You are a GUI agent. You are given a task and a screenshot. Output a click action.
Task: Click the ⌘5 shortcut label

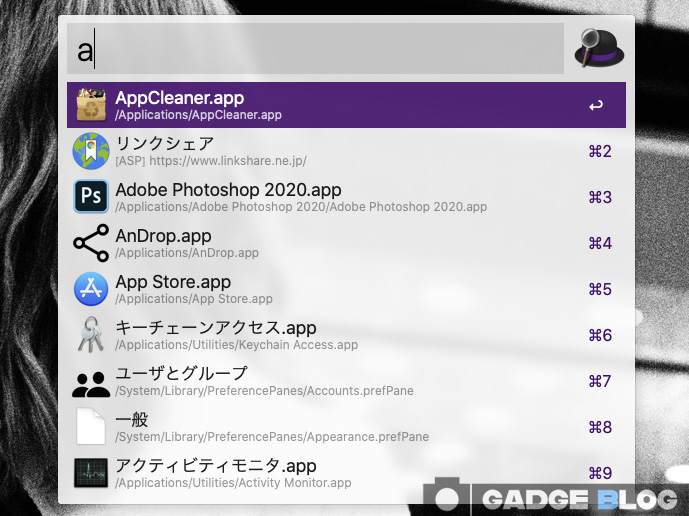[600, 289]
